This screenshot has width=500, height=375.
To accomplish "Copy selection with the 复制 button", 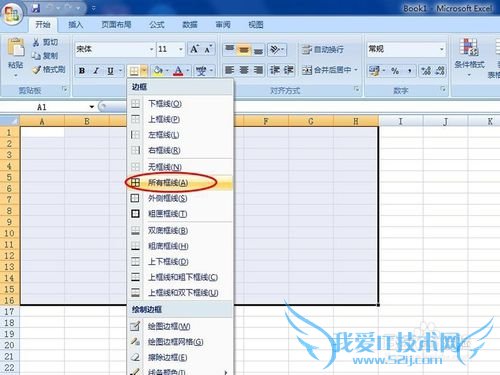I will tap(45, 56).
